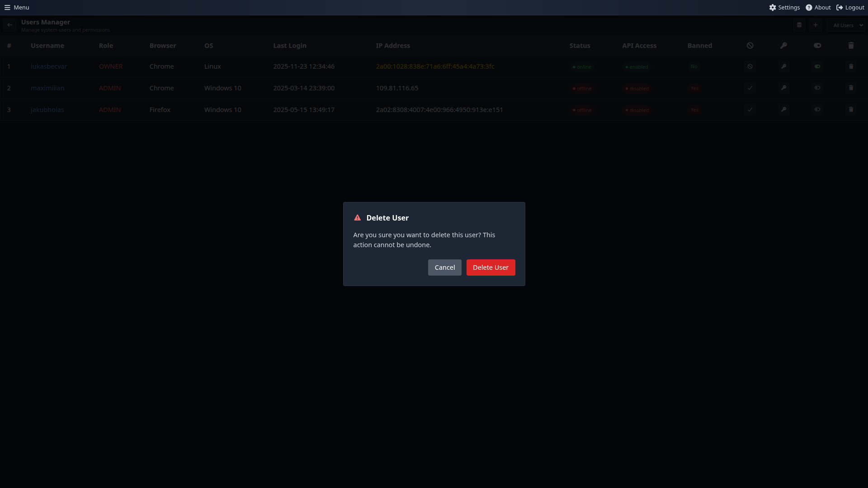The height and width of the screenshot is (488, 868).
Task: Confirm deletion with red Delete User button
Action: point(491,267)
